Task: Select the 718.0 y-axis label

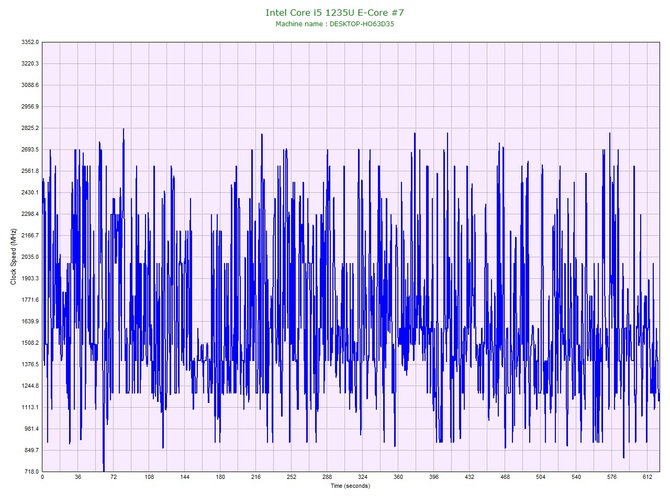Action: click(31, 472)
